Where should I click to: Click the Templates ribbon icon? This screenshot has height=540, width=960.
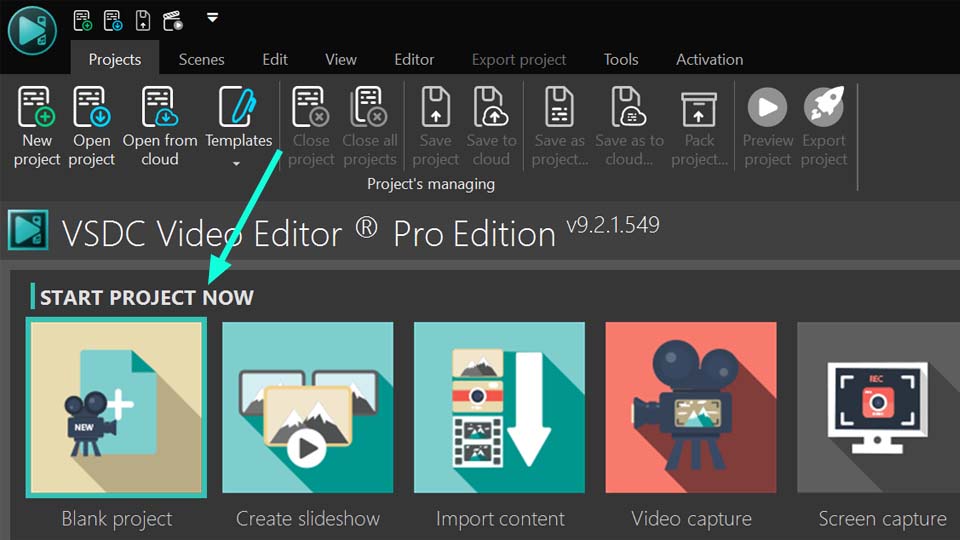pyautogui.click(x=238, y=107)
